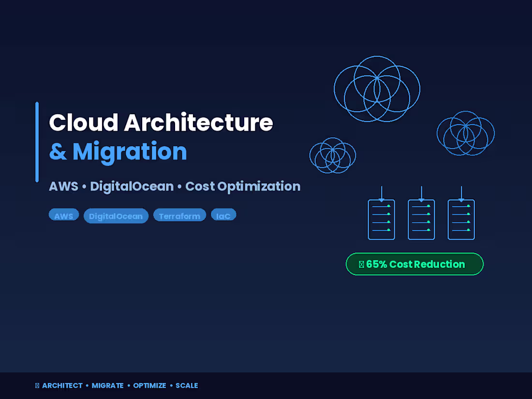The width and height of the screenshot is (532, 399).
Task: Click the icon glyph inside the Cost Reduction badge
Action: point(361,264)
